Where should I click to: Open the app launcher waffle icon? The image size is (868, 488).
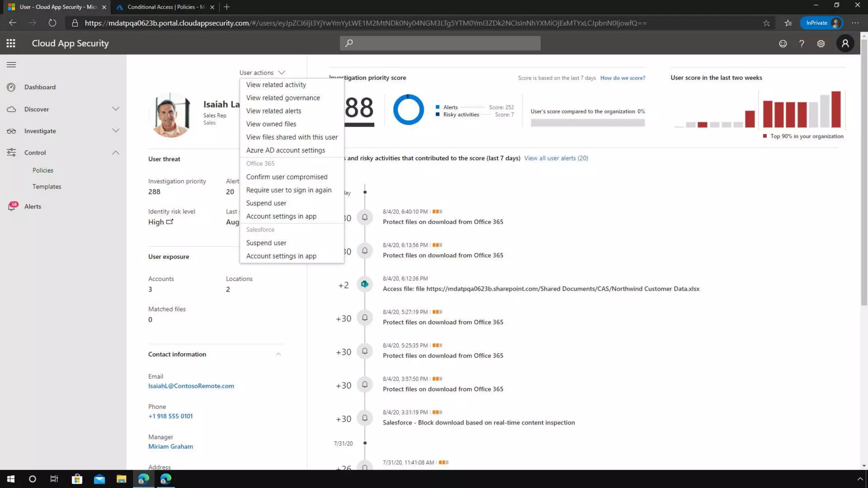tap(11, 43)
